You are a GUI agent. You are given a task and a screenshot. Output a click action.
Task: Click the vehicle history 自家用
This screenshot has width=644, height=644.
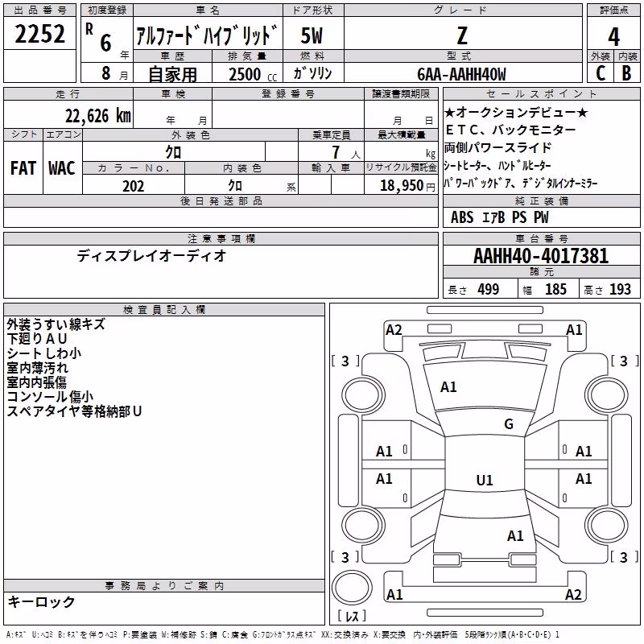point(172,74)
